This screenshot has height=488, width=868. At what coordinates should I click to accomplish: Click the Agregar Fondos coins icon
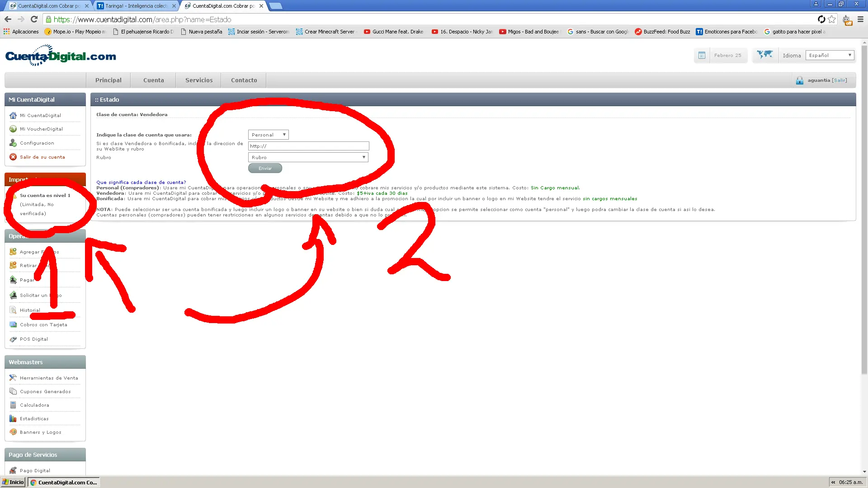(x=13, y=252)
